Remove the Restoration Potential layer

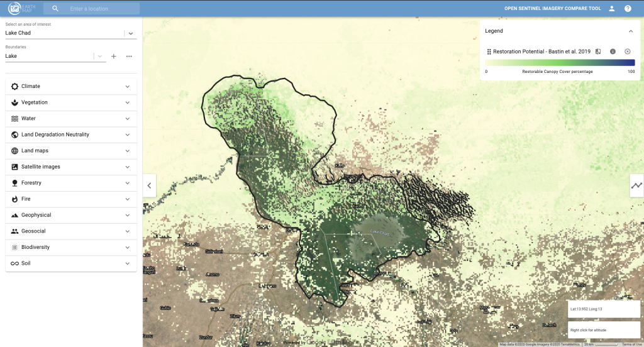tap(627, 52)
